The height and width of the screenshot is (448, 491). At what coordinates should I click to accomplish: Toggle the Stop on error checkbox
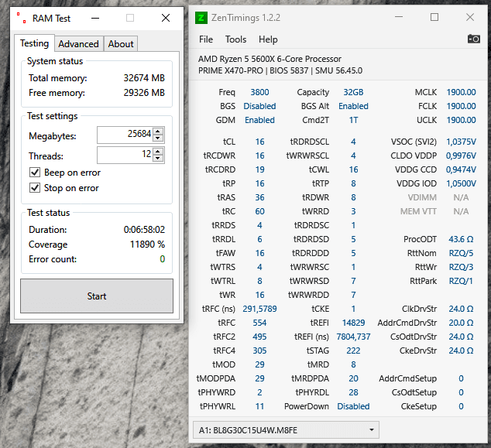35,188
